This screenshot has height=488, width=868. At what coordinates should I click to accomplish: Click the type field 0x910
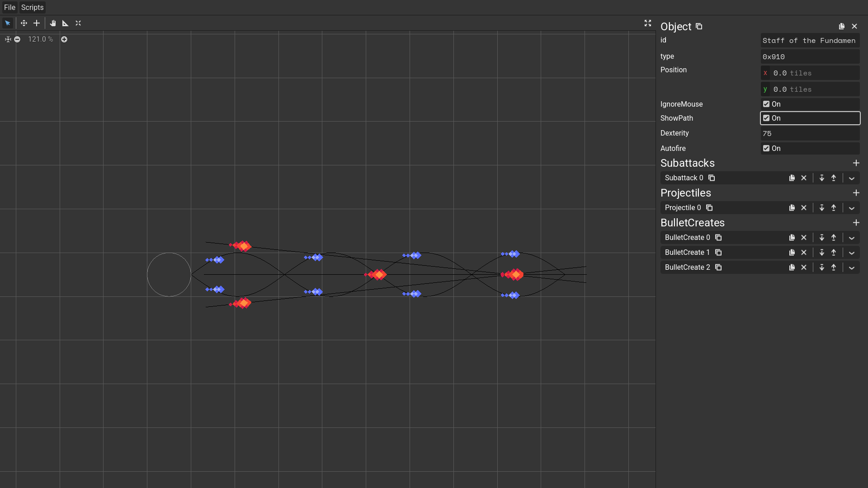click(x=810, y=57)
